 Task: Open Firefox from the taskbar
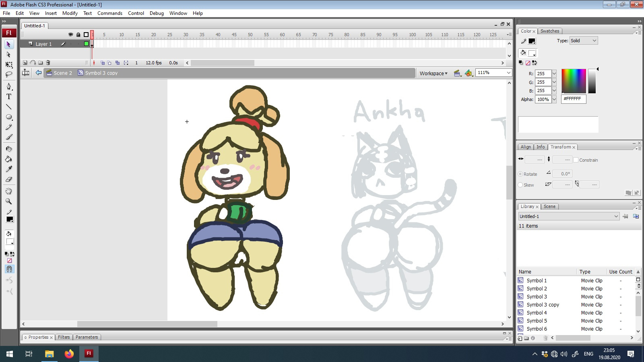pyautogui.click(x=69, y=354)
